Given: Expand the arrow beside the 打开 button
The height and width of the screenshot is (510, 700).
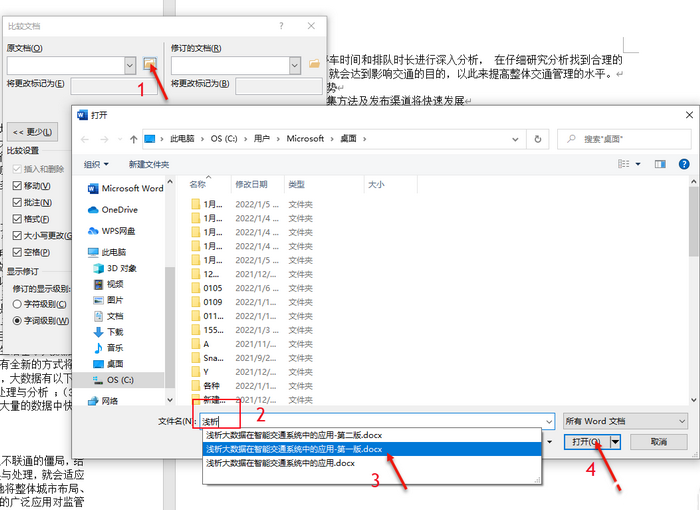Looking at the screenshot, I should coord(616,441).
